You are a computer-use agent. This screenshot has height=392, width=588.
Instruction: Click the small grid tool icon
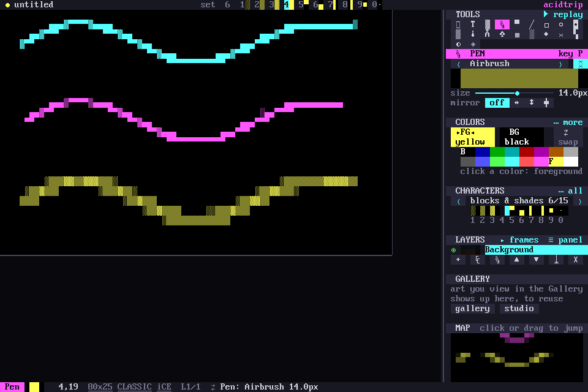click(517, 35)
